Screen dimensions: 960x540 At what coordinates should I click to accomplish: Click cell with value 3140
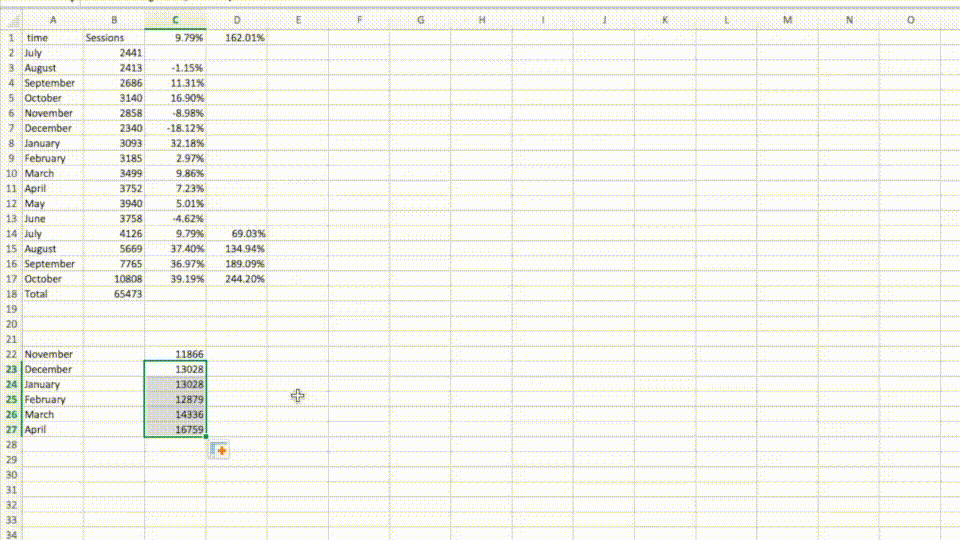point(114,98)
